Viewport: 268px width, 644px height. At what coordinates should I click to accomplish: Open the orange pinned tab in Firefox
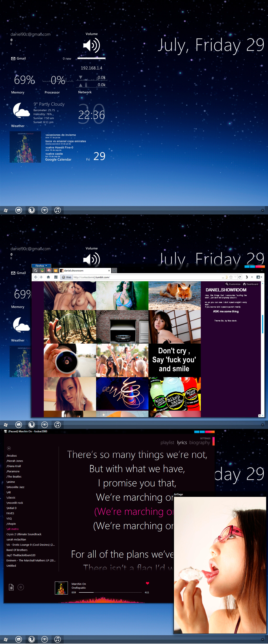pos(56,270)
